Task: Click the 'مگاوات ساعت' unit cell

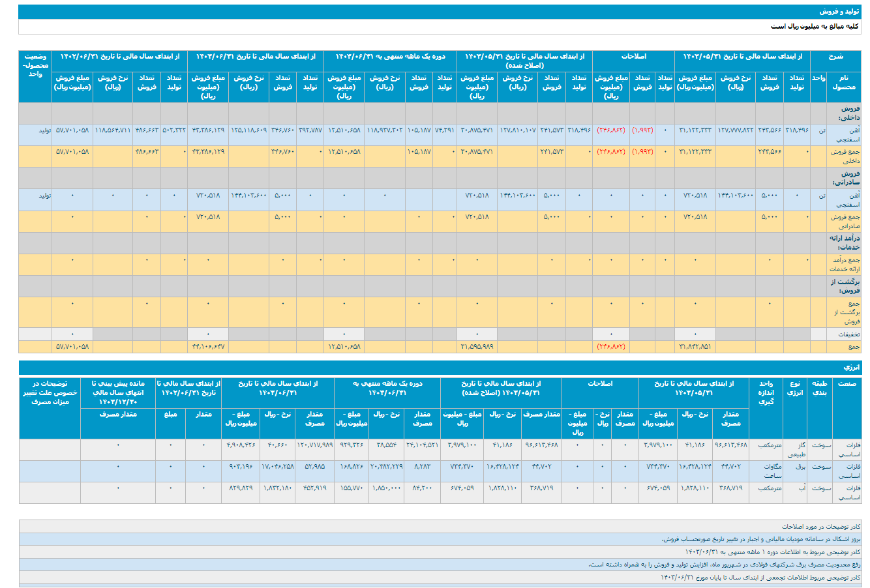Action: [x=766, y=471]
